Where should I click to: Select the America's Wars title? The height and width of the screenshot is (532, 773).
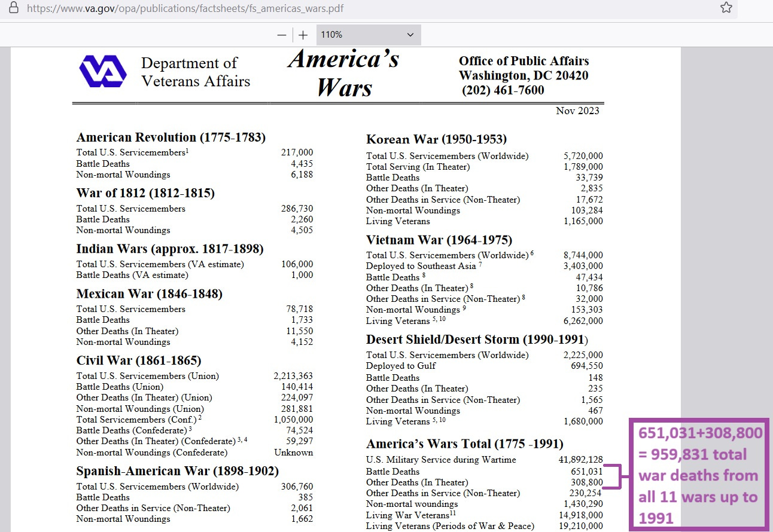point(344,73)
